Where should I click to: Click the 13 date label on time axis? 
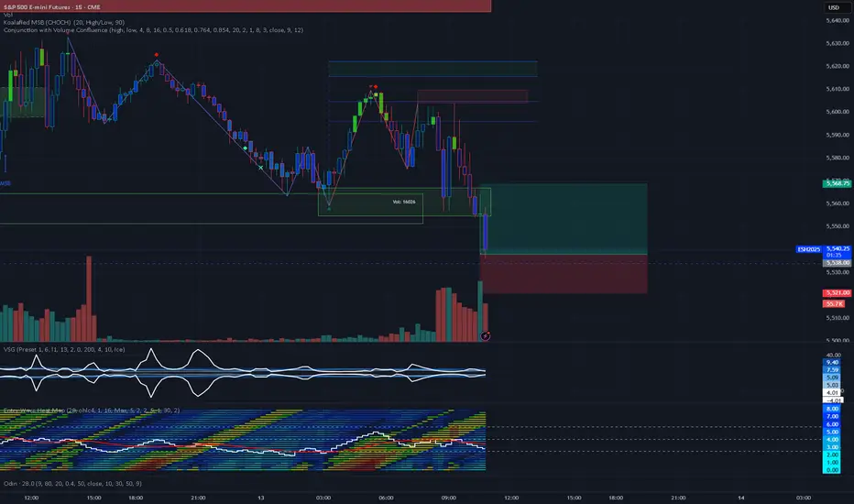tap(261, 498)
